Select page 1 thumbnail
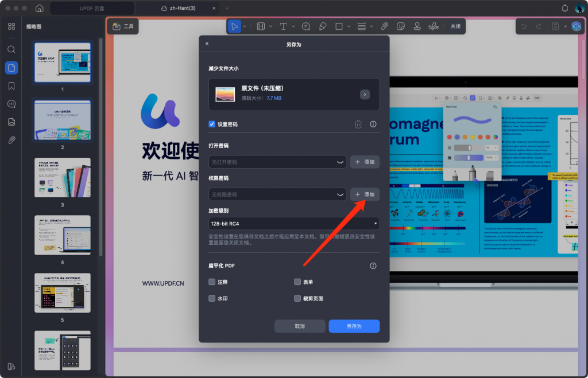The image size is (588, 378). click(62, 62)
